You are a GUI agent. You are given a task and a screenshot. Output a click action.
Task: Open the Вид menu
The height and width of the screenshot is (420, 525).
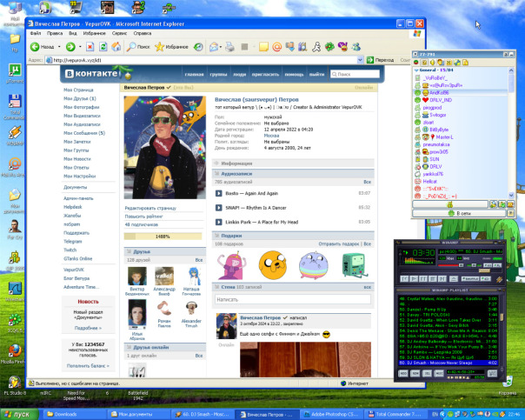coord(73,33)
